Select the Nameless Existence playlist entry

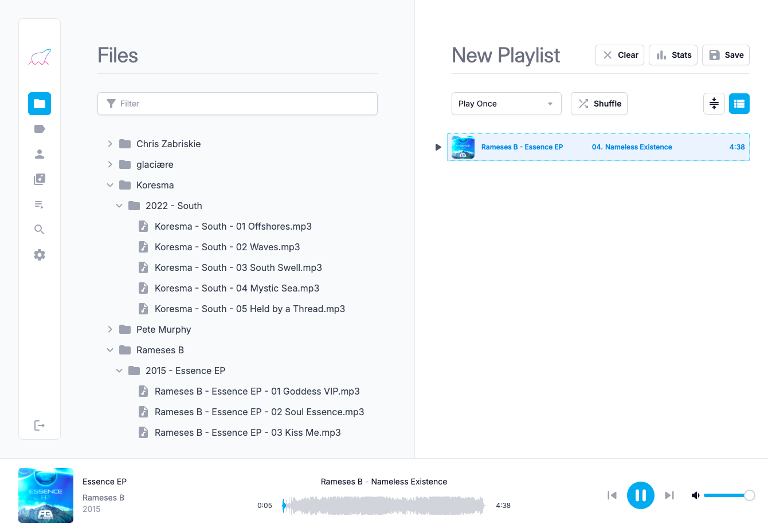coord(598,147)
